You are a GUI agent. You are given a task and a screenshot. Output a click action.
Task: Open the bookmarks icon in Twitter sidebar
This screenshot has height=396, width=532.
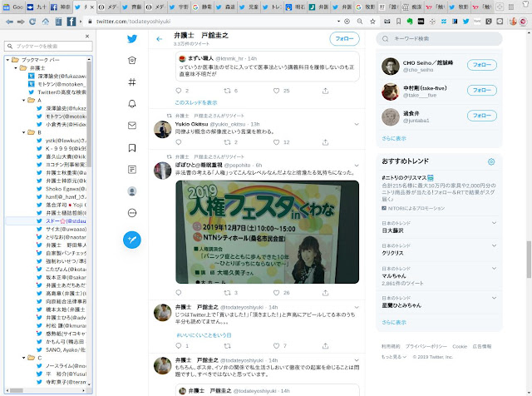tap(132, 148)
